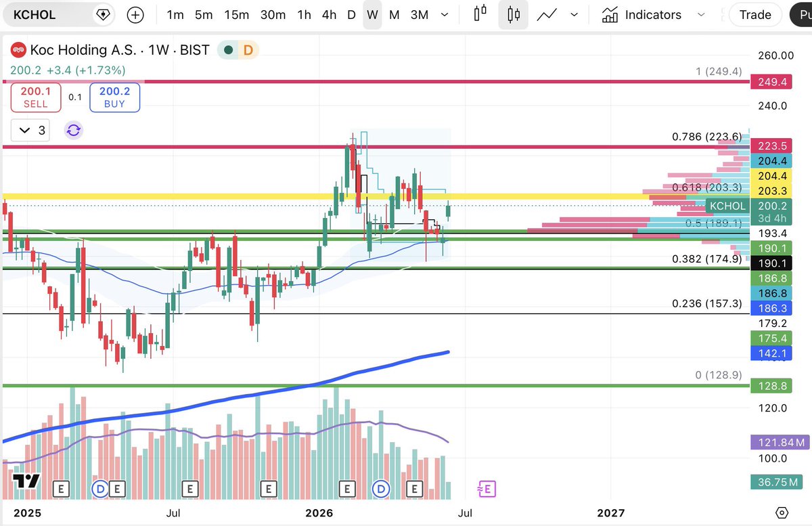Select the 4h timeframe
The height and width of the screenshot is (526, 812).
click(x=329, y=15)
